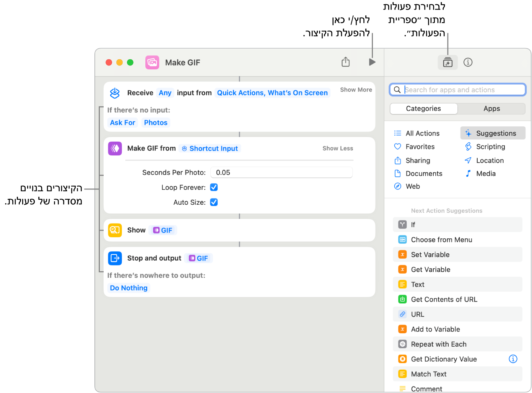The width and height of the screenshot is (532, 393).
Task: Add the Get Contents of URL action
Action: [x=457, y=299]
